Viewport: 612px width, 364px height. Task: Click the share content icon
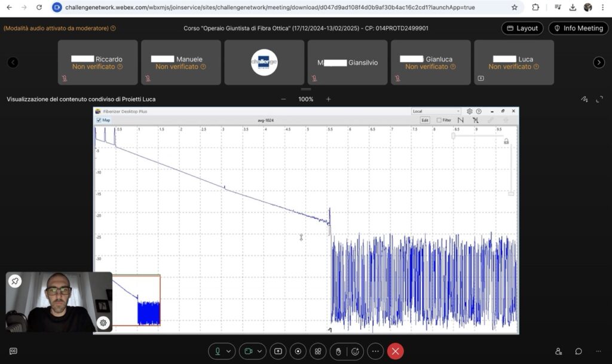coord(279,351)
